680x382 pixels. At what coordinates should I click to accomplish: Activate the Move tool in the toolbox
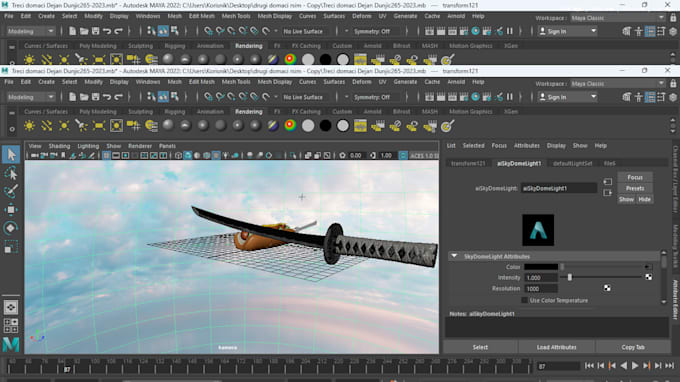11,210
